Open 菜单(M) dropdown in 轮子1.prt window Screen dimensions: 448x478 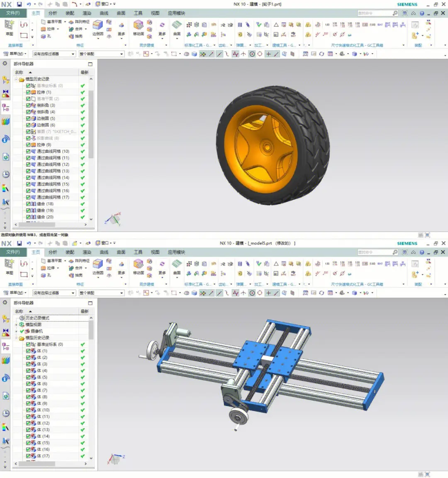15,54
